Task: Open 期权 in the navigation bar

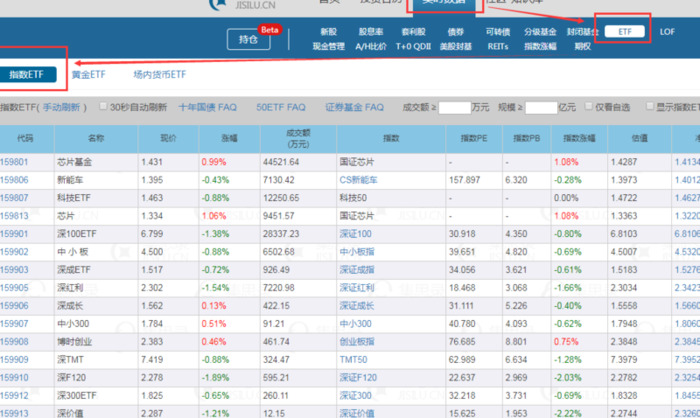Action: click(x=583, y=46)
